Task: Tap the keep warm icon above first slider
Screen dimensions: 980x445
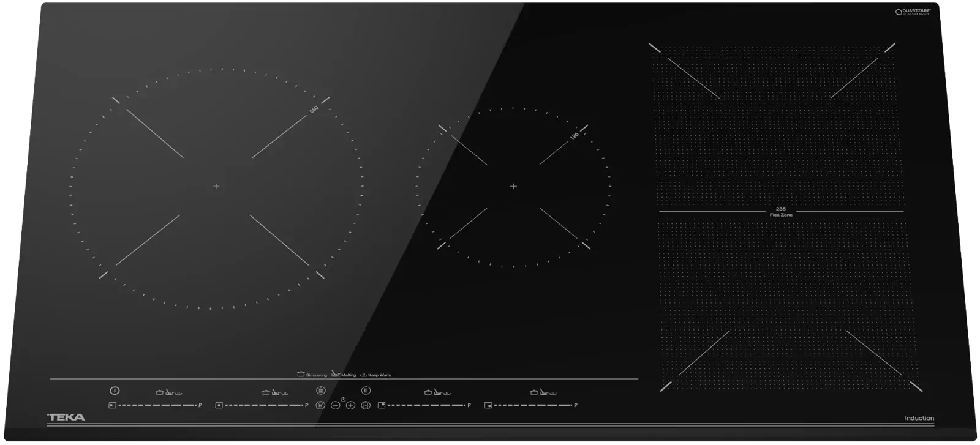Action: (178, 393)
